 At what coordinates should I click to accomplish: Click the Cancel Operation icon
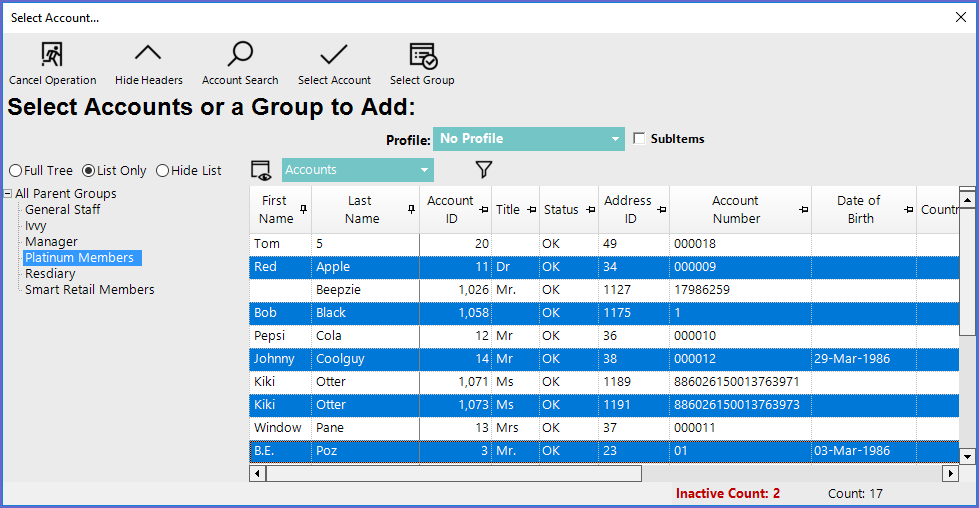tap(52, 55)
